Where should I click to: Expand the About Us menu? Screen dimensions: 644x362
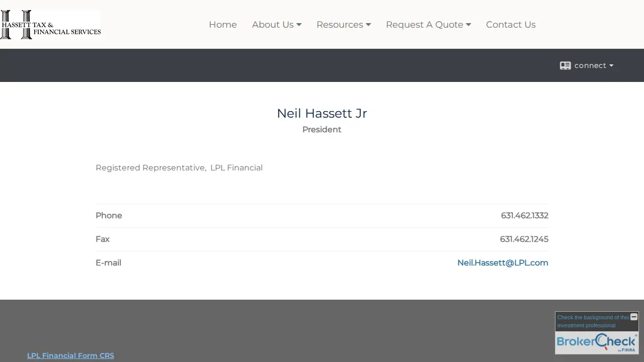click(277, 25)
